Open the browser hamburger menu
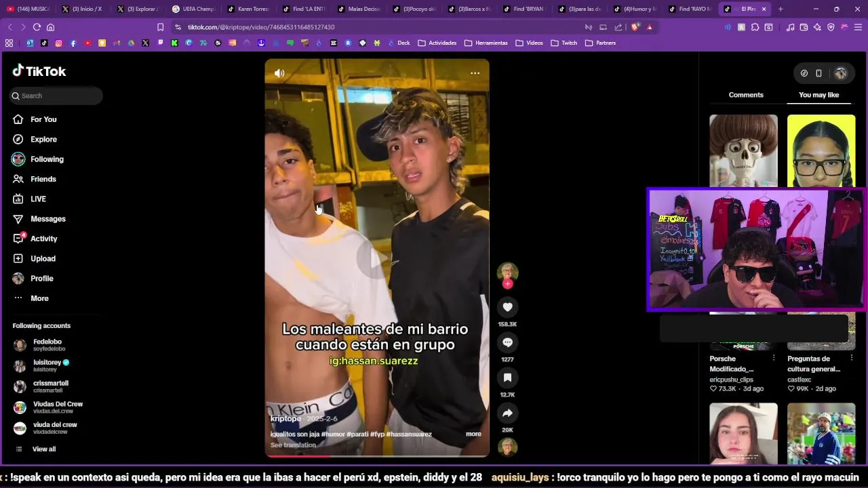Viewport: 868px width, 488px height. click(858, 27)
